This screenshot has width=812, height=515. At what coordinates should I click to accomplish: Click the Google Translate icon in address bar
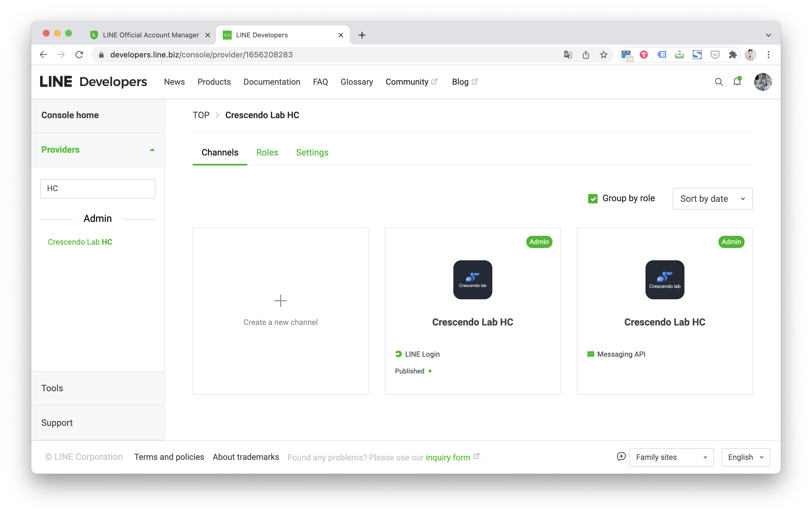568,55
